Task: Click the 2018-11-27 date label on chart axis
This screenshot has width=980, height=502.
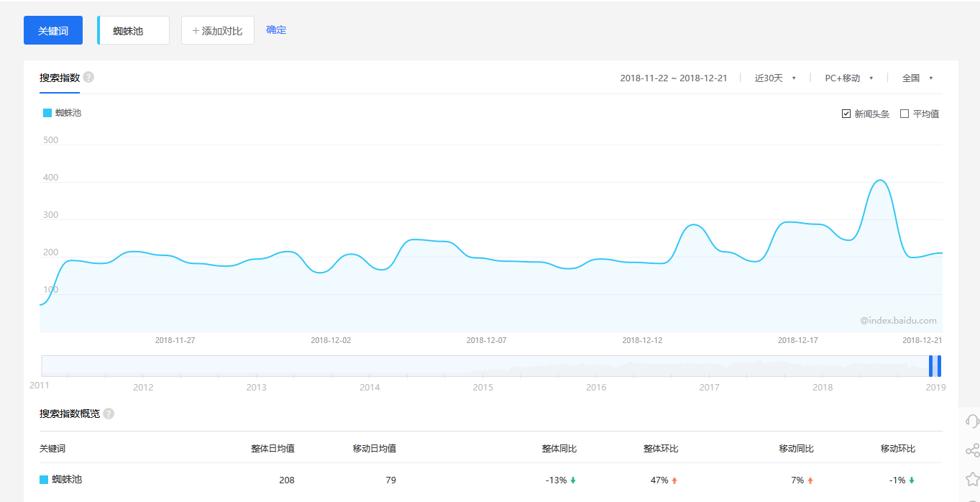Action: click(175, 340)
